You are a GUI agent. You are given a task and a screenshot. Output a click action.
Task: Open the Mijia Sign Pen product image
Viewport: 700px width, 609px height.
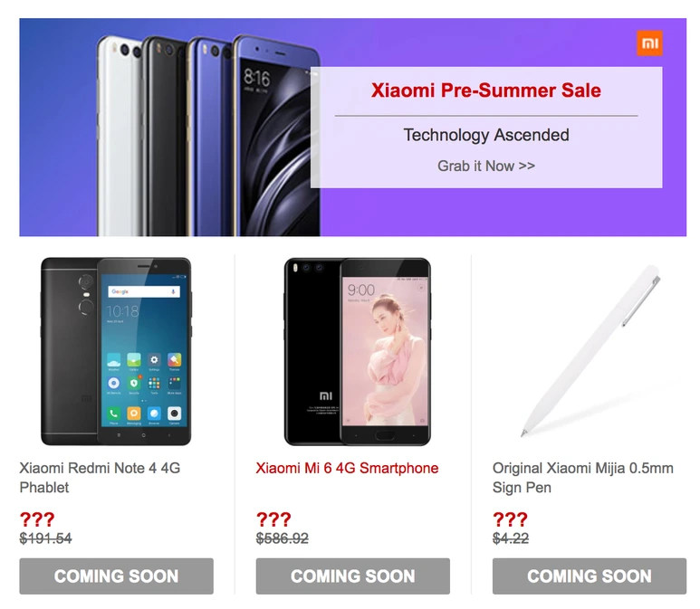590,350
